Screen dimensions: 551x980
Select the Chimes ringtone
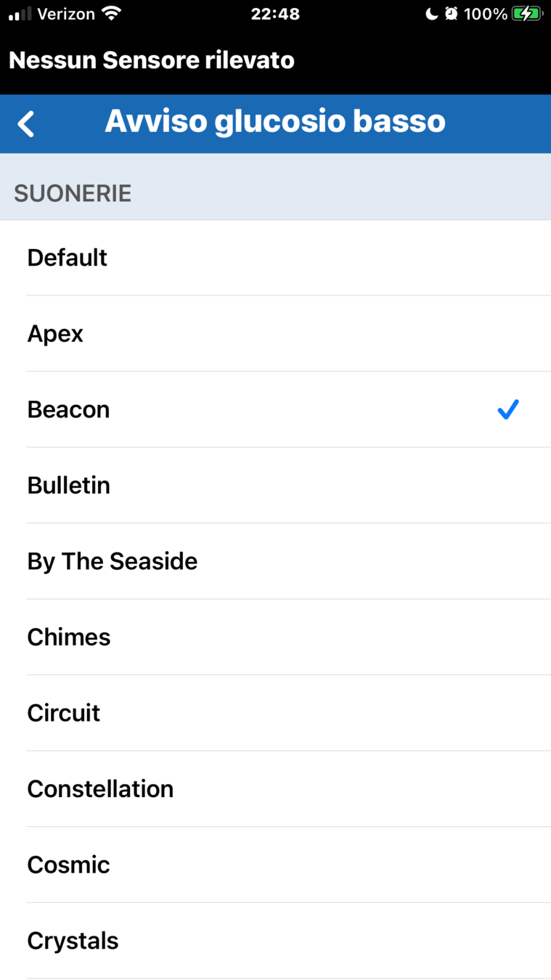coord(69,637)
